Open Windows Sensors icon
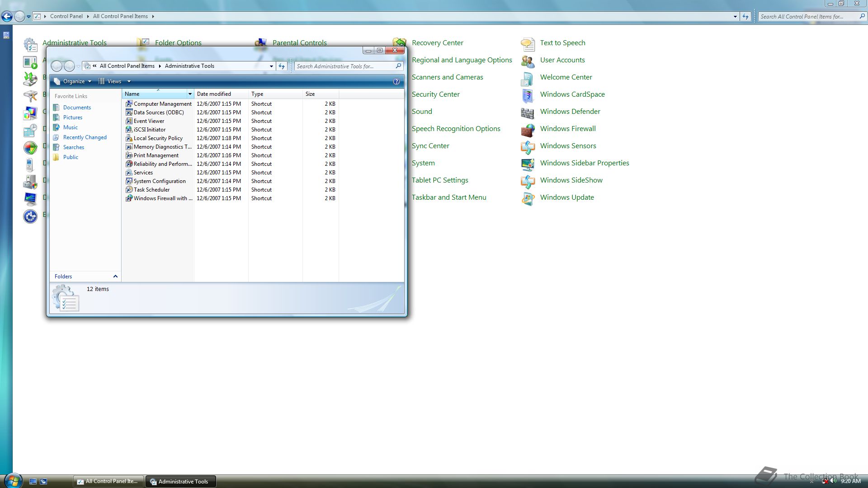Image resolution: width=868 pixels, height=488 pixels. pyautogui.click(x=528, y=147)
